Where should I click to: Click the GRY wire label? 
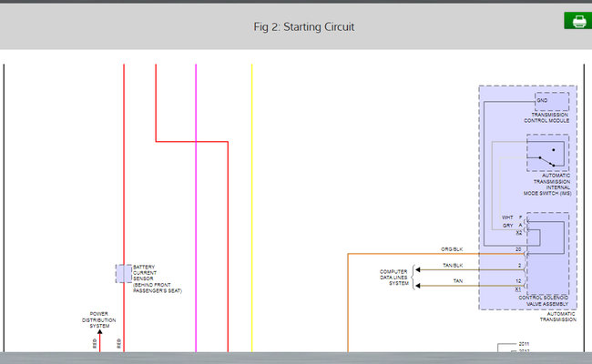tap(508, 225)
